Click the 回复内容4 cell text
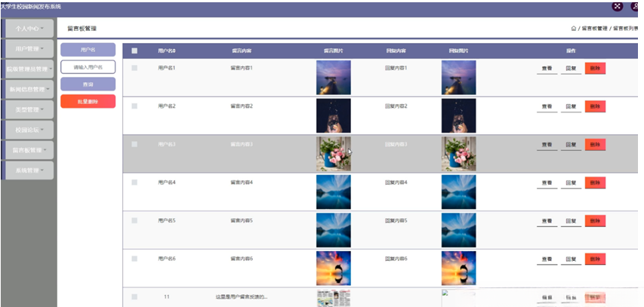The width and height of the screenshot is (644, 307). 396,183
